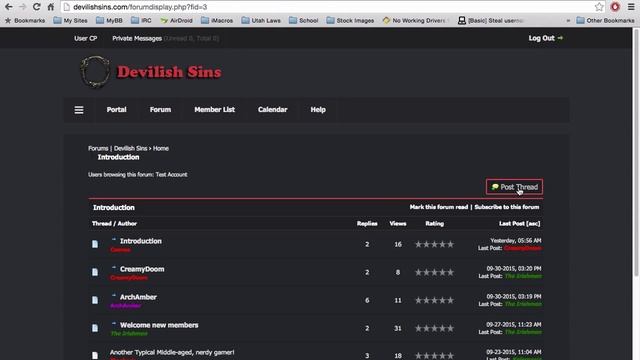Image resolution: width=640 pixels, height=360 pixels.
Task: Open the ArchAmber thread title
Action: 138,297
